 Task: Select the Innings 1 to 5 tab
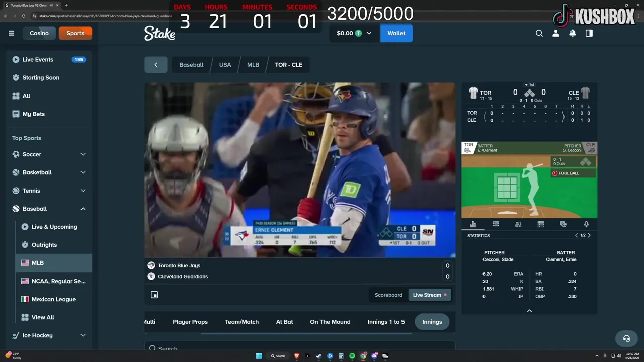tap(386, 322)
